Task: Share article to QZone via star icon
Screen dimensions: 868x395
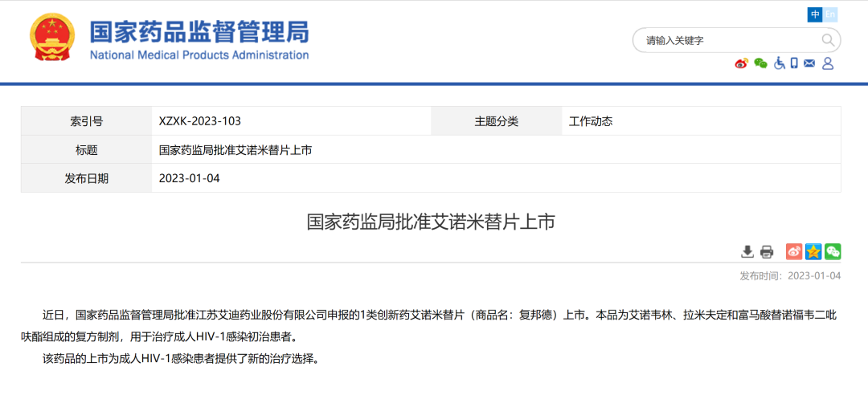Action: point(813,251)
